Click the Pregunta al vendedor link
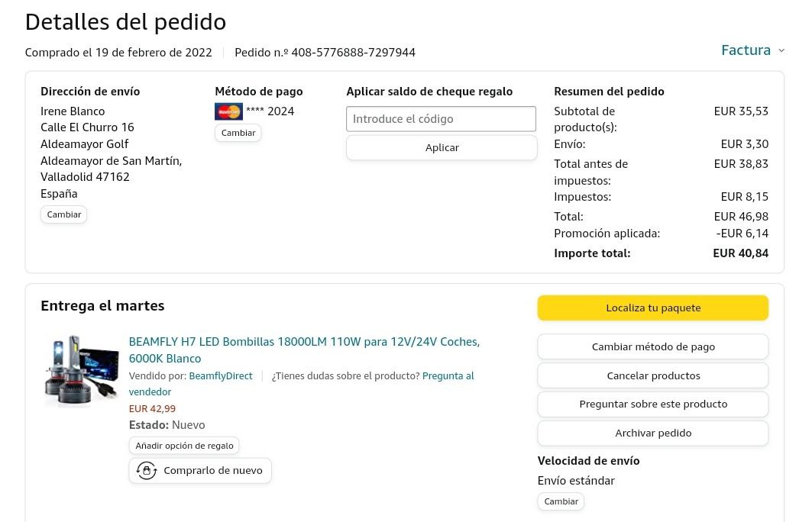Screen dimensions: 812x522 (x=448, y=375)
